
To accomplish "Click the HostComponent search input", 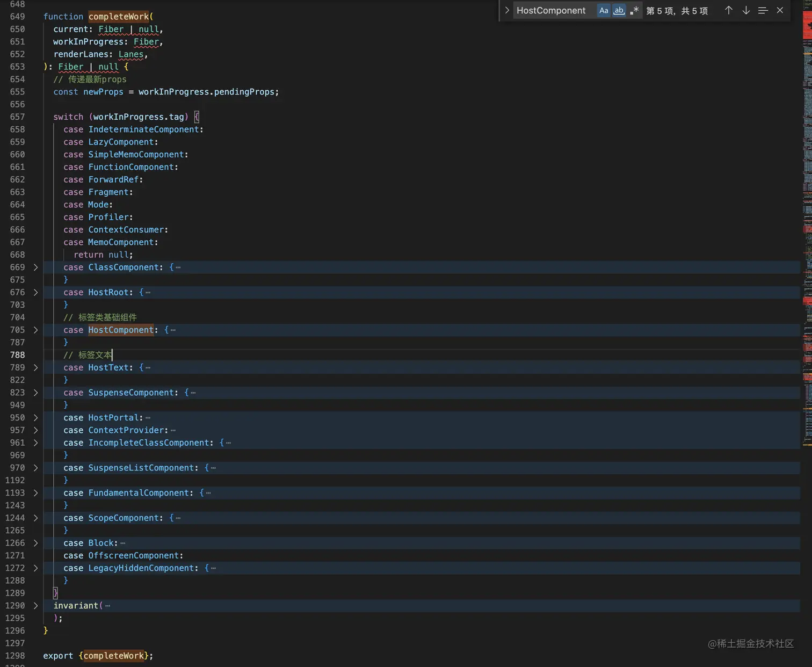I will tap(555, 11).
